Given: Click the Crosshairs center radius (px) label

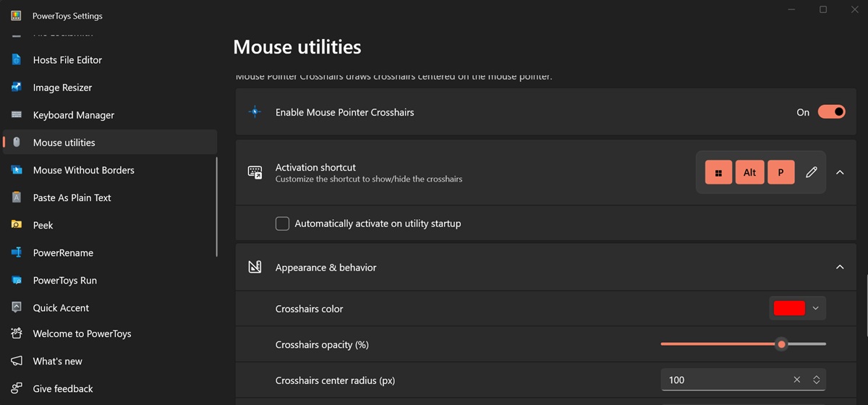Looking at the screenshot, I should (335, 380).
